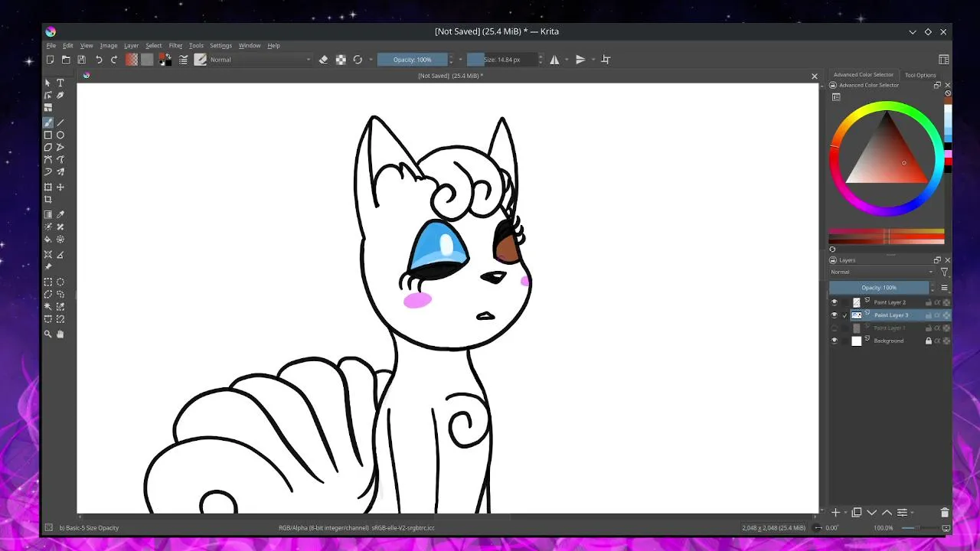Reload the original brush preset

tap(358, 60)
